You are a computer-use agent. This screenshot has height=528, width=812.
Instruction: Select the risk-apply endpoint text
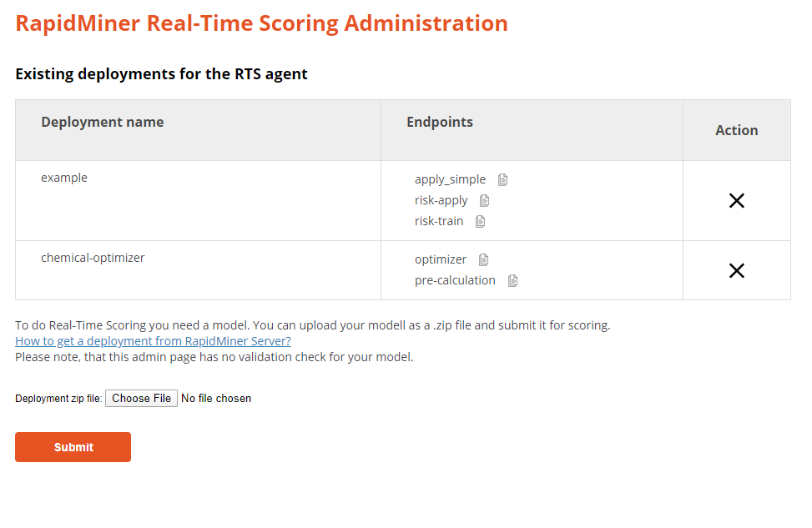click(x=441, y=200)
